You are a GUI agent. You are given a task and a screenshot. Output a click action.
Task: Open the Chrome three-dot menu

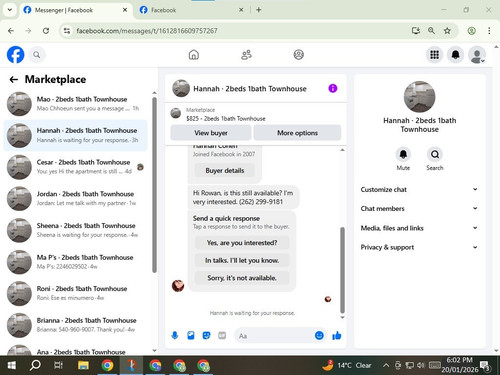[489, 31]
